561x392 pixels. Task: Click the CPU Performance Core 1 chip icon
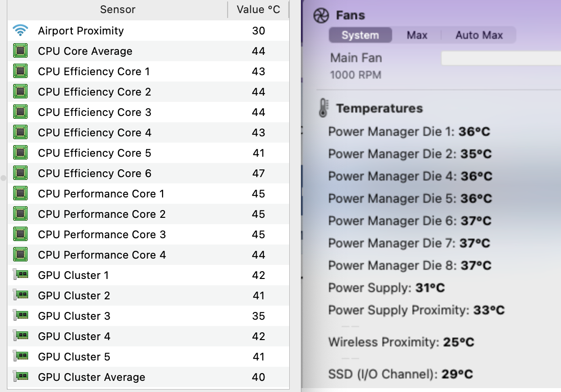[20, 194]
